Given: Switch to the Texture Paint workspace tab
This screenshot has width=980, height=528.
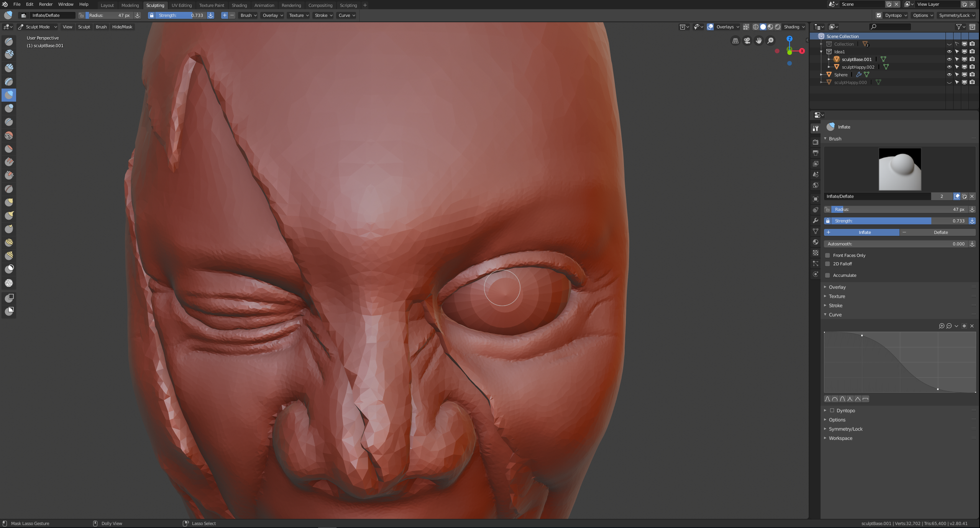Looking at the screenshot, I should pyautogui.click(x=212, y=5).
